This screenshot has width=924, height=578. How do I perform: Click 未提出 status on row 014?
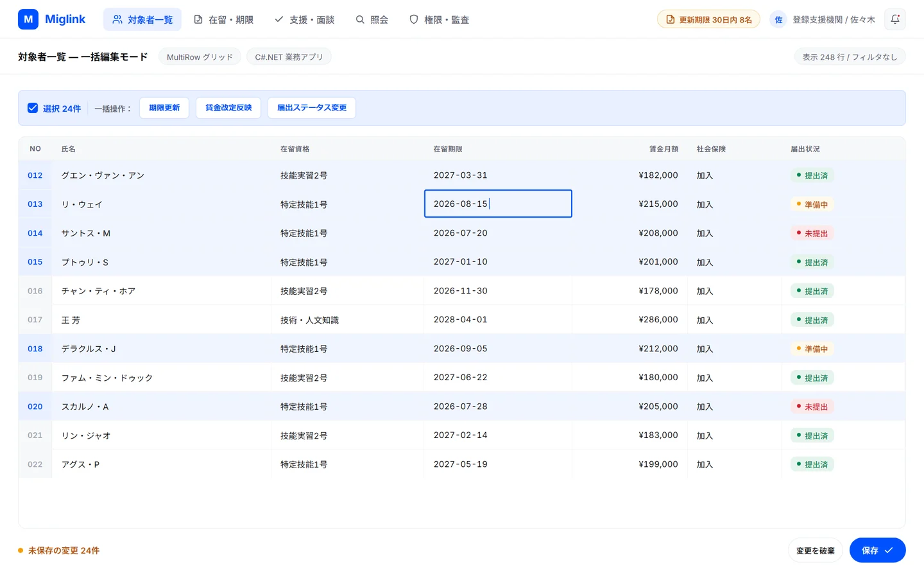[812, 233]
